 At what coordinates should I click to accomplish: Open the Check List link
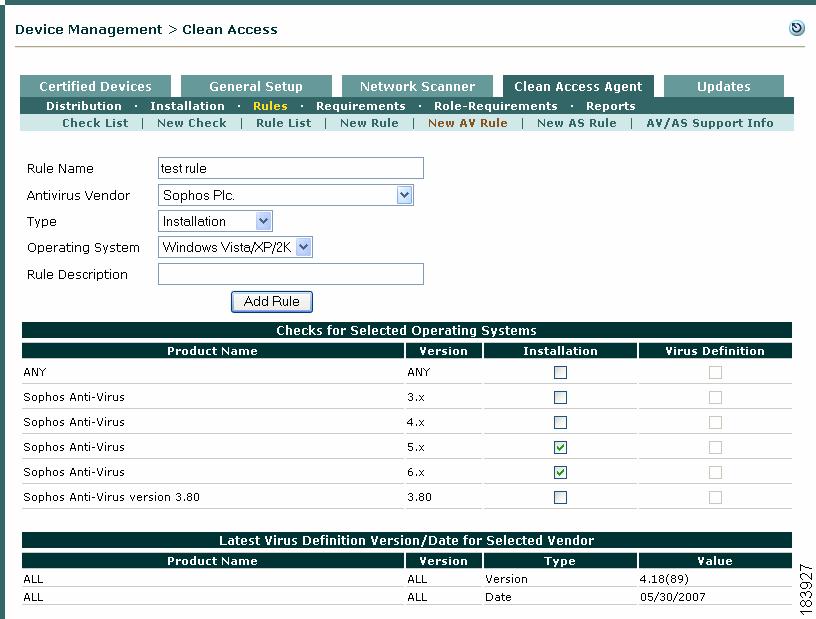click(95, 123)
